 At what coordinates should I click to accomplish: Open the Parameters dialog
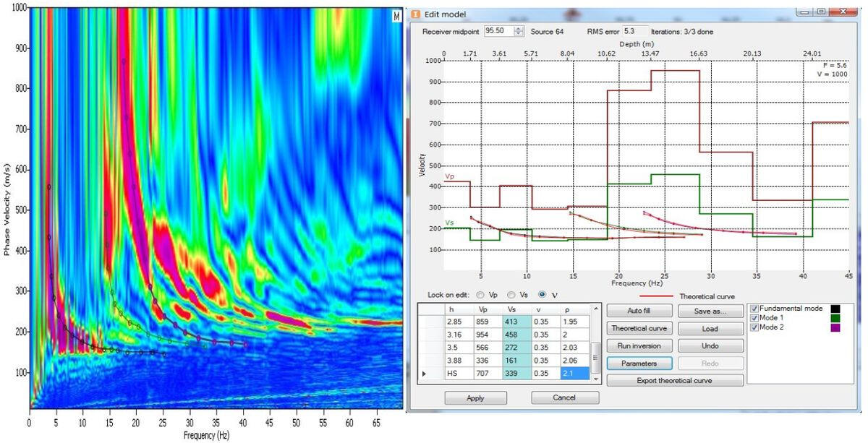pyautogui.click(x=639, y=363)
